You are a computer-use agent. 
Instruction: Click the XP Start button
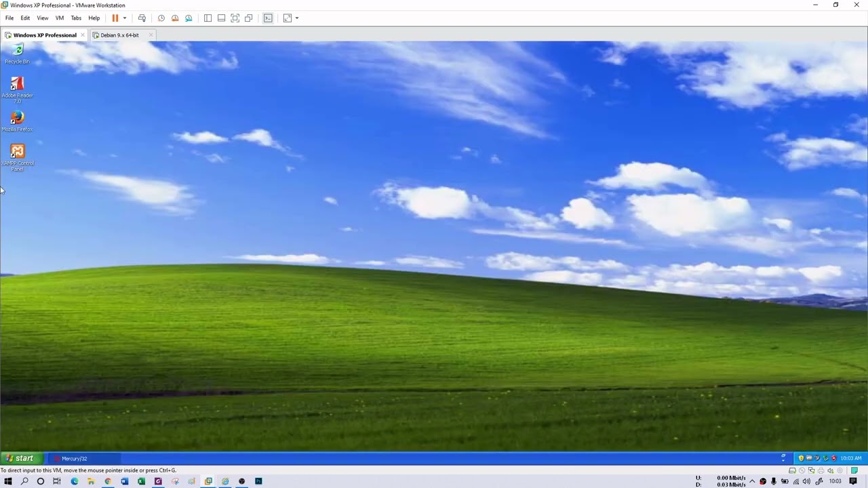pyautogui.click(x=21, y=458)
